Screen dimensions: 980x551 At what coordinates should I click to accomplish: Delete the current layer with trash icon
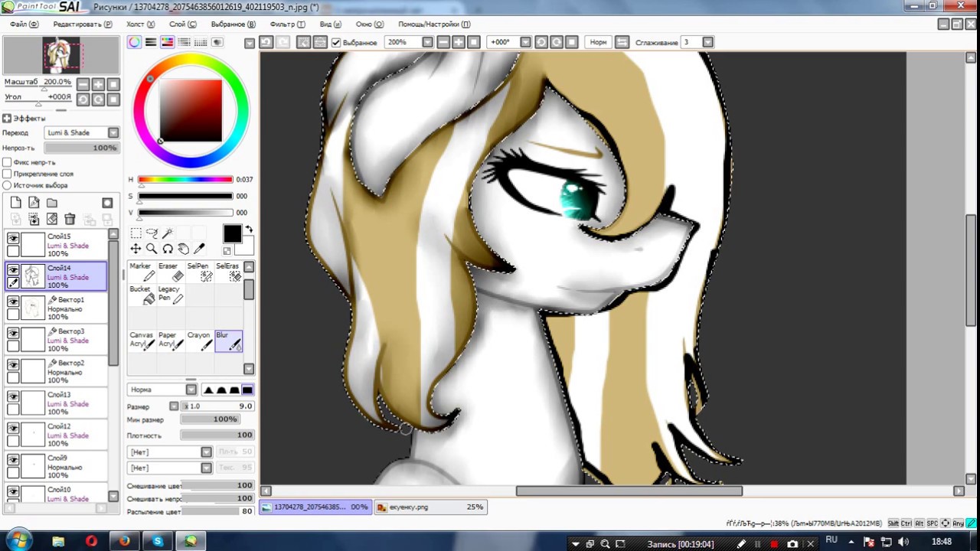point(70,220)
